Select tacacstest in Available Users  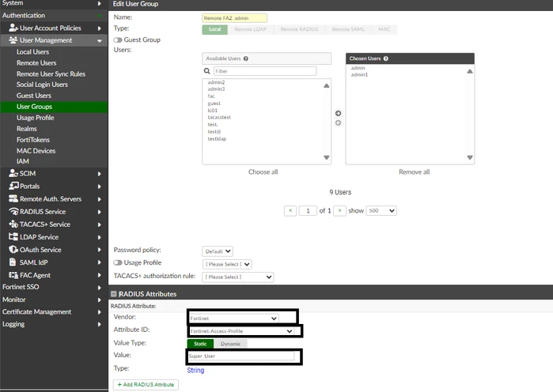(219, 117)
